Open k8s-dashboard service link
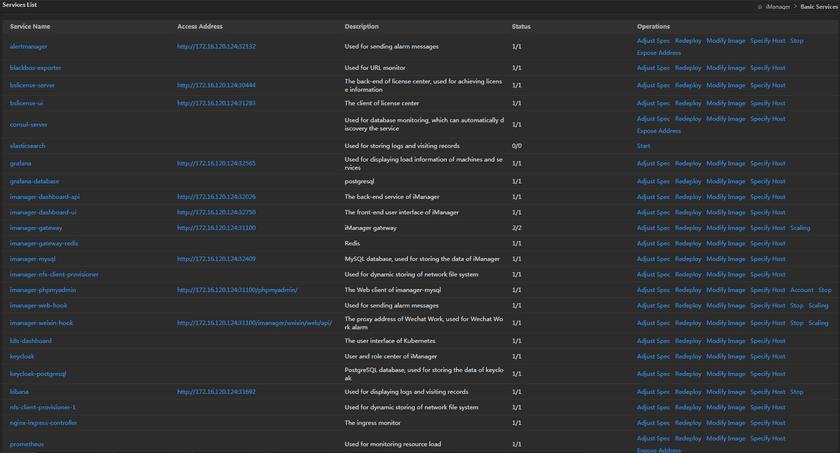This screenshot has height=453, width=840. pos(31,341)
